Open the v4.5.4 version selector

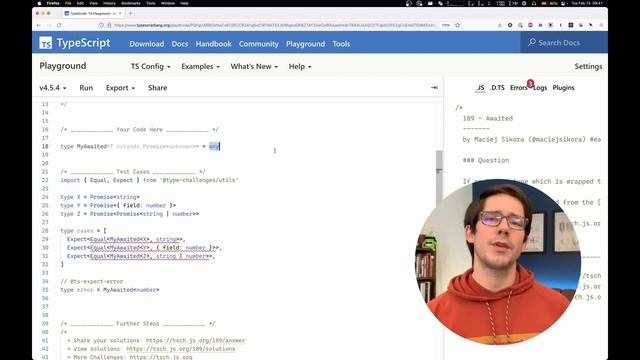[x=53, y=88]
